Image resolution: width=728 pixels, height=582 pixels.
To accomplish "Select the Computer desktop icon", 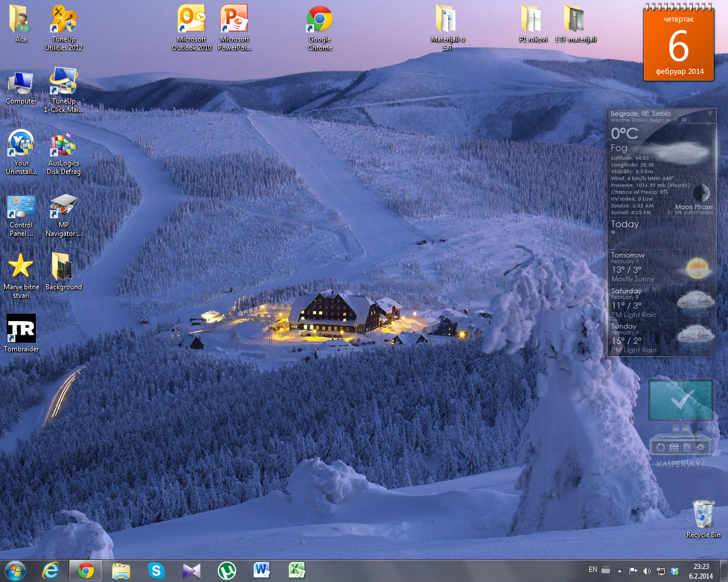I will point(21,86).
